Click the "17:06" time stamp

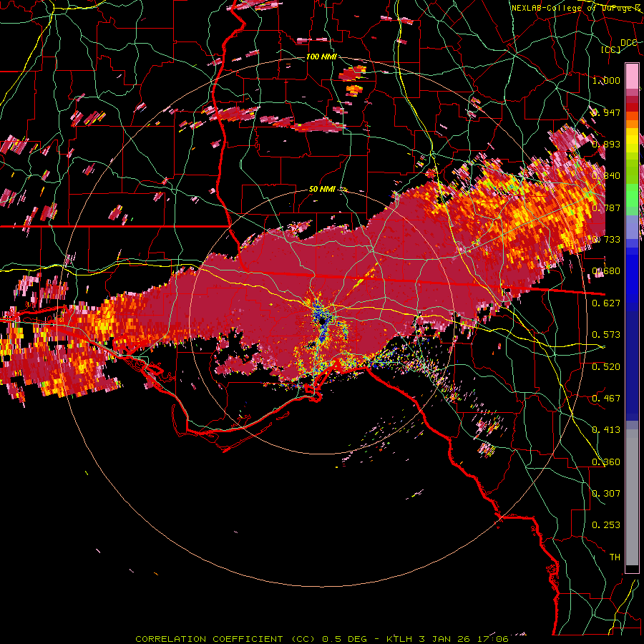click(x=493, y=639)
